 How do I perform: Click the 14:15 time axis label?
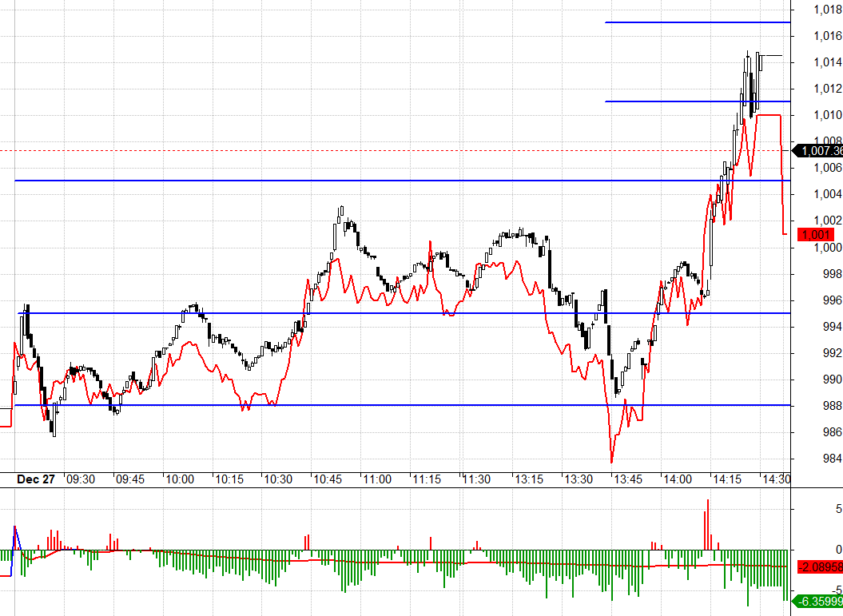[727, 479]
